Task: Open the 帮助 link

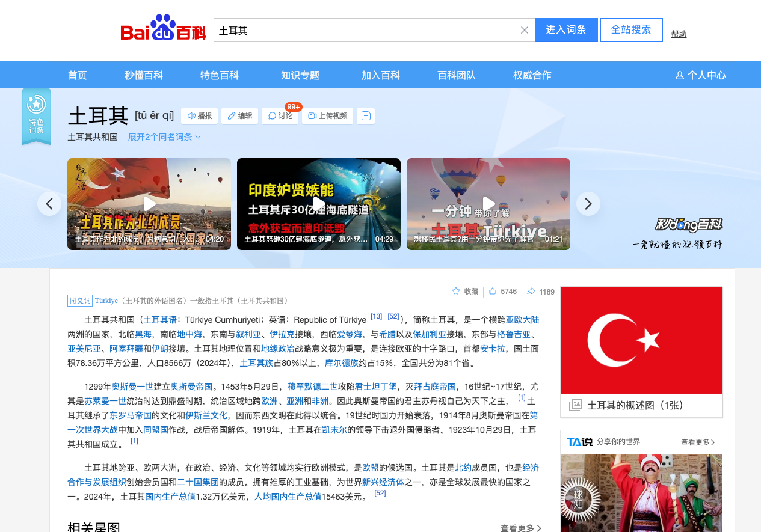Action: point(679,34)
